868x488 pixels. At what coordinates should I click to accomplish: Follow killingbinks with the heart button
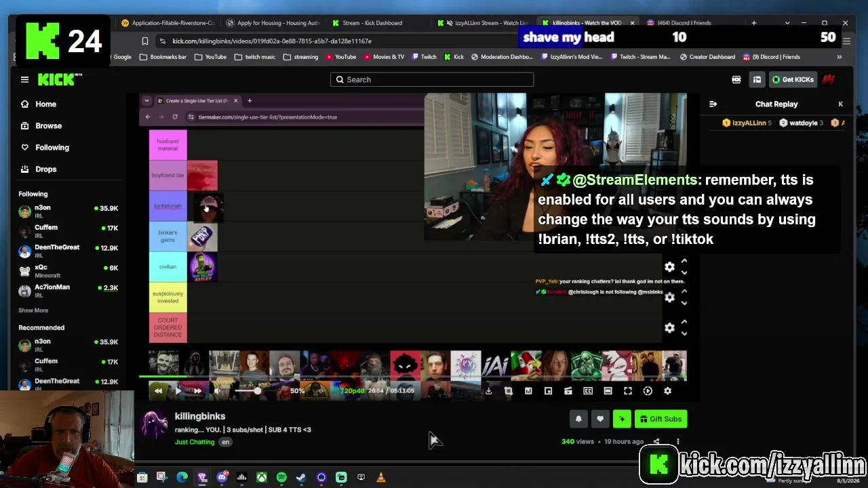click(x=600, y=419)
